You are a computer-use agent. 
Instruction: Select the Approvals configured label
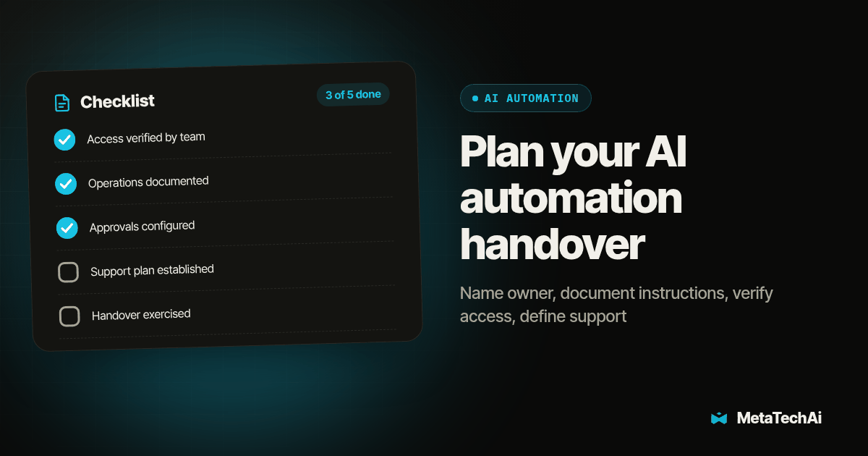coord(142,227)
